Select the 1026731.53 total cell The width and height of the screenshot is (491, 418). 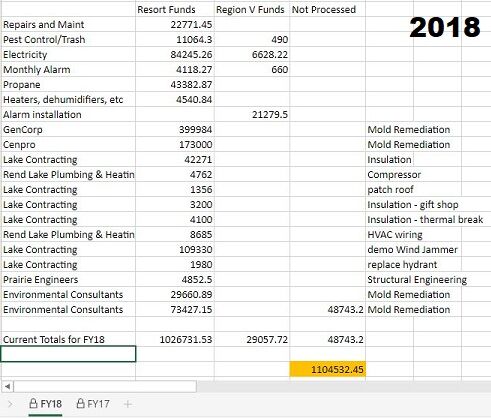click(175, 339)
